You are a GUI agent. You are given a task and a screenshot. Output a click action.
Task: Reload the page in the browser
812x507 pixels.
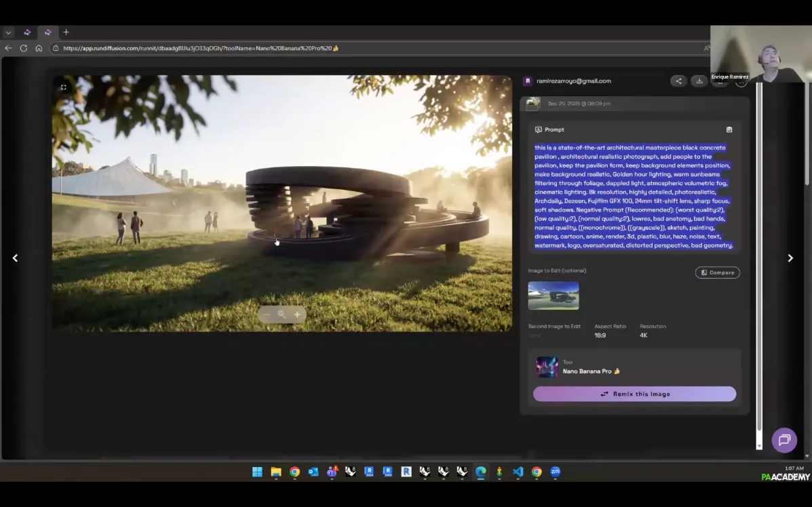pyautogui.click(x=24, y=48)
